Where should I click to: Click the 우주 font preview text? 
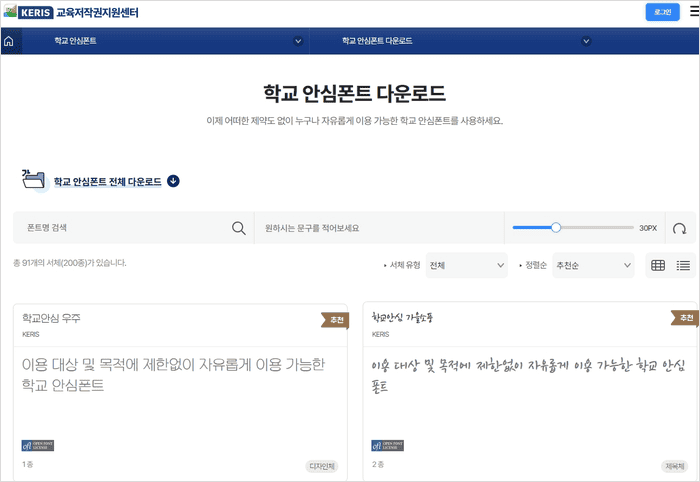pos(174,374)
